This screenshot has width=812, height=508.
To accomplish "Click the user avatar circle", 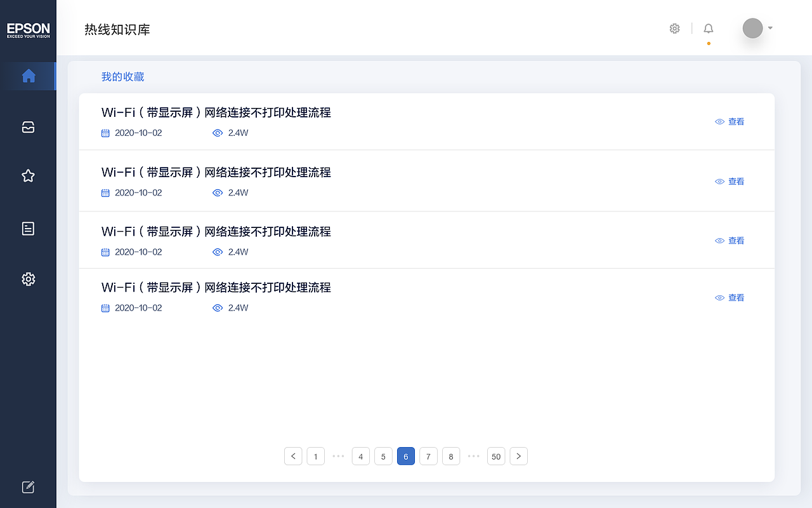I will click(752, 28).
